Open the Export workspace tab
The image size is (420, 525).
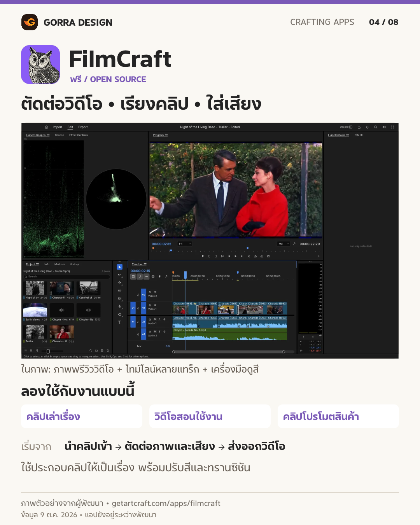pyautogui.click(x=83, y=127)
